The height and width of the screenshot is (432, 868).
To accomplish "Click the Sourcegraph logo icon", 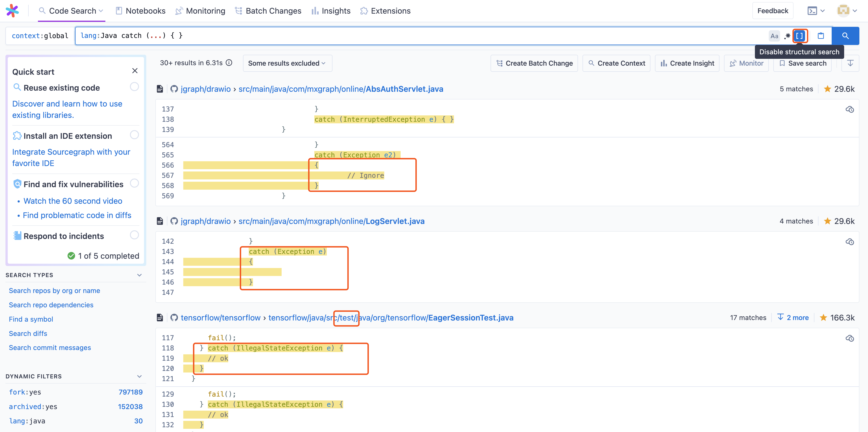I will point(13,10).
